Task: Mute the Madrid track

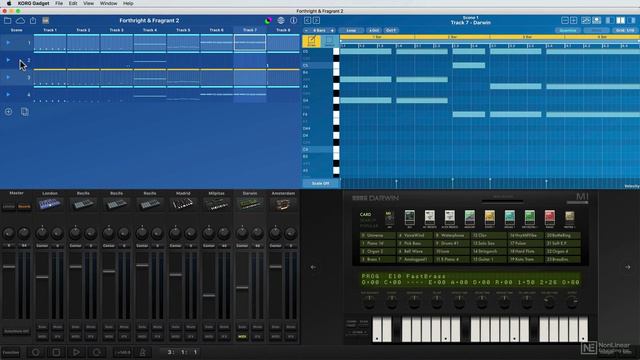Action: [x=191, y=327]
